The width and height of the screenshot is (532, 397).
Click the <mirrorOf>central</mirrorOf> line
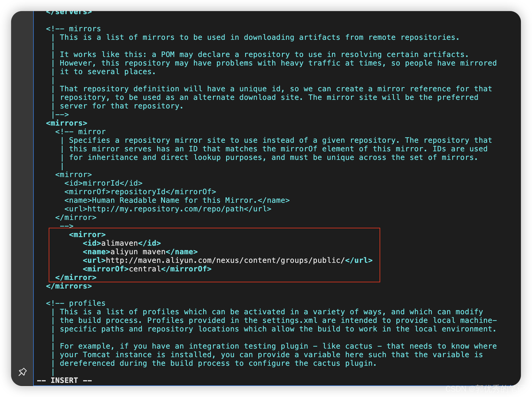[x=147, y=269]
